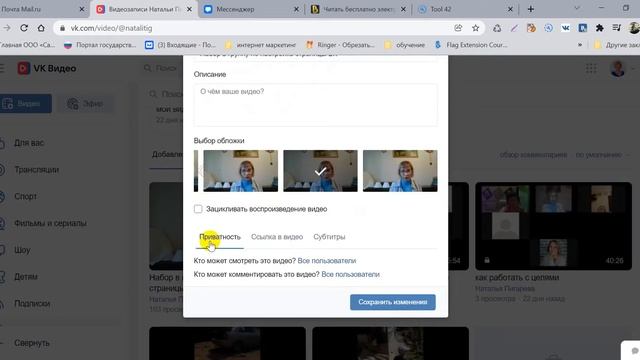Viewport: 640px width, 360px height.
Task: Click the Сохранить изменения button
Action: tap(393, 302)
